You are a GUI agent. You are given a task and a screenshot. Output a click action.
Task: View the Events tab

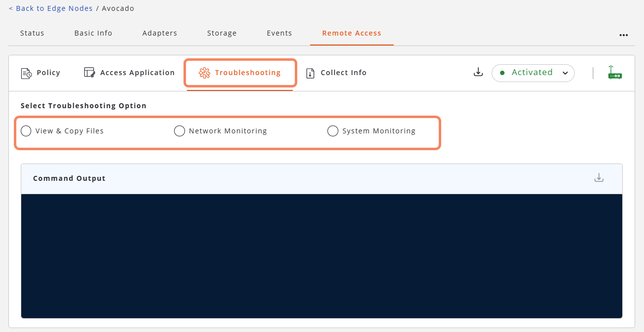(x=279, y=33)
